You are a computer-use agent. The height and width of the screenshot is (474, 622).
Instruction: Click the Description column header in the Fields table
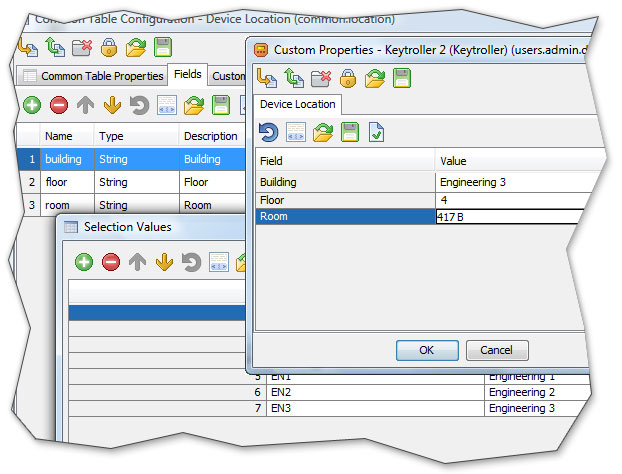pyautogui.click(x=212, y=136)
